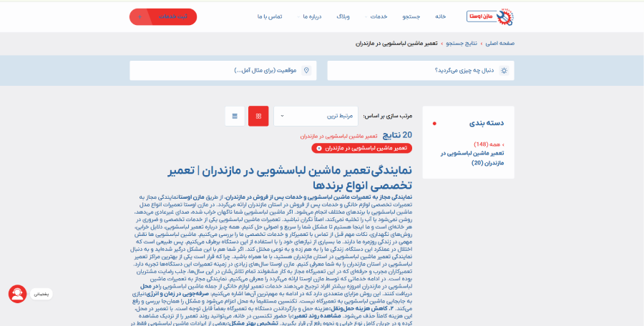Image resolution: width=644 pixels, height=326 pixels.
Task: Click the موقعیت location input field
Action: tap(223, 71)
